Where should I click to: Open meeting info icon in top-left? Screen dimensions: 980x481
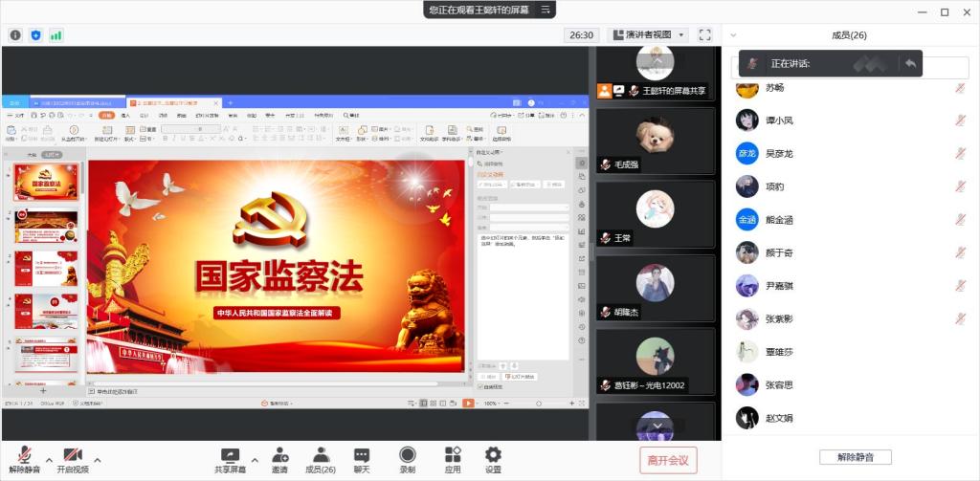(x=15, y=34)
